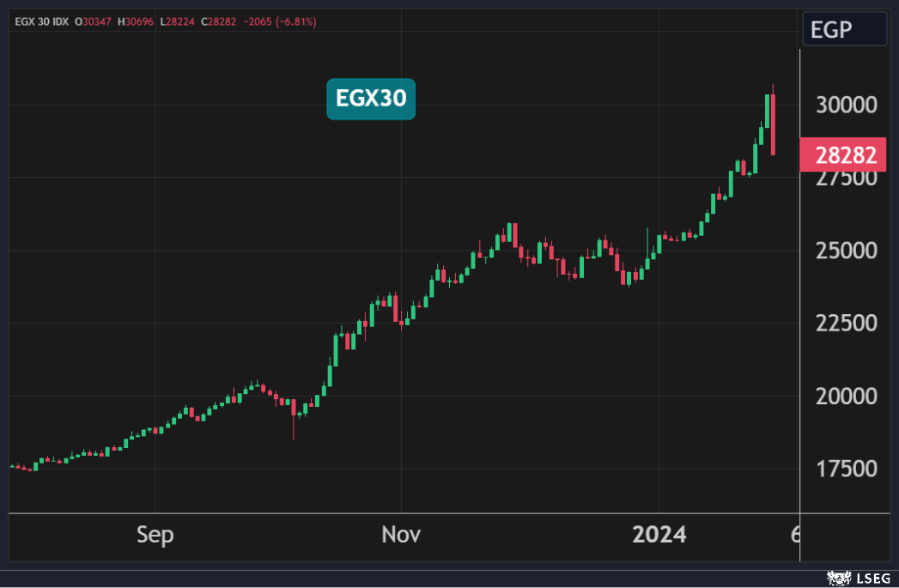The height and width of the screenshot is (588, 899).
Task: Click the 25000 price axis label
Action: pyautogui.click(x=846, y=251)
